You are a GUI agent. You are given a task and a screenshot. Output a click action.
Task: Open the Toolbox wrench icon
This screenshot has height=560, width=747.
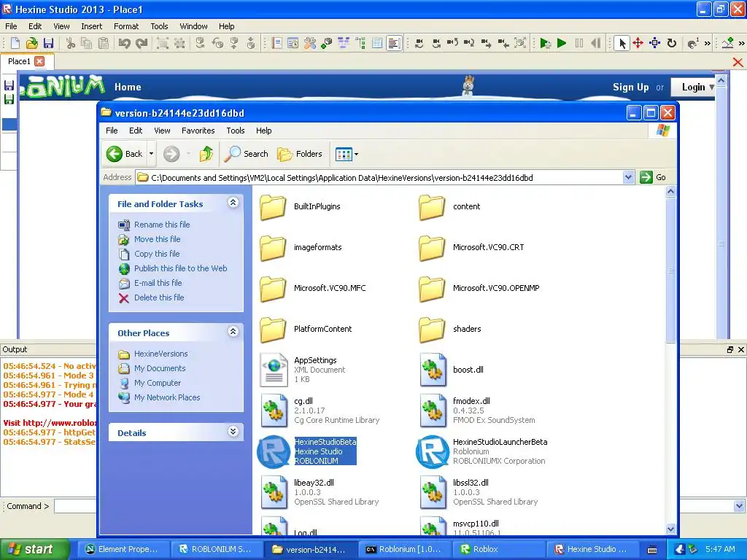click(x=309, y=43)
